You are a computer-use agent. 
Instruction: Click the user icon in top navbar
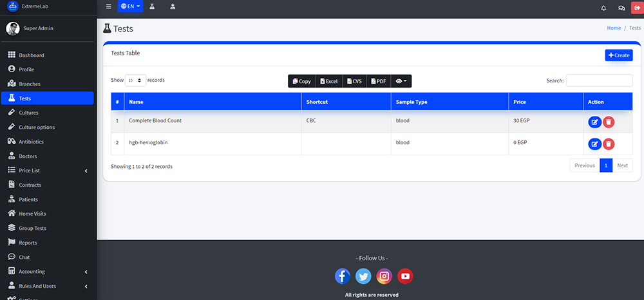pos(173,7)
